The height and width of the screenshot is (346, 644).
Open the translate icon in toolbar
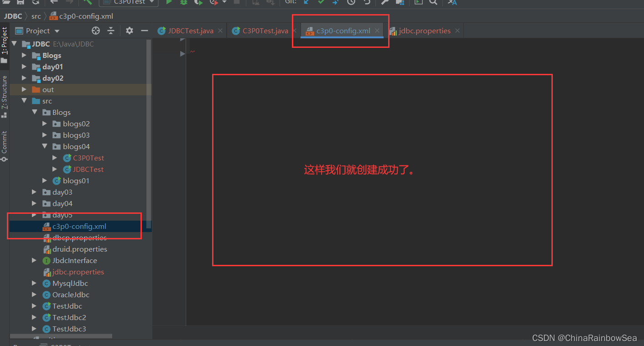(452, 2)
